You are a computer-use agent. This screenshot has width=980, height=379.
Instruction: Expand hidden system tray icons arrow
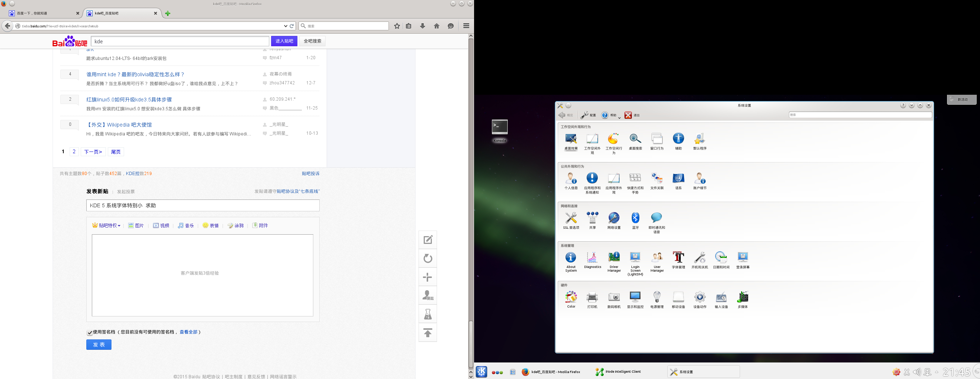pos(937,372)
